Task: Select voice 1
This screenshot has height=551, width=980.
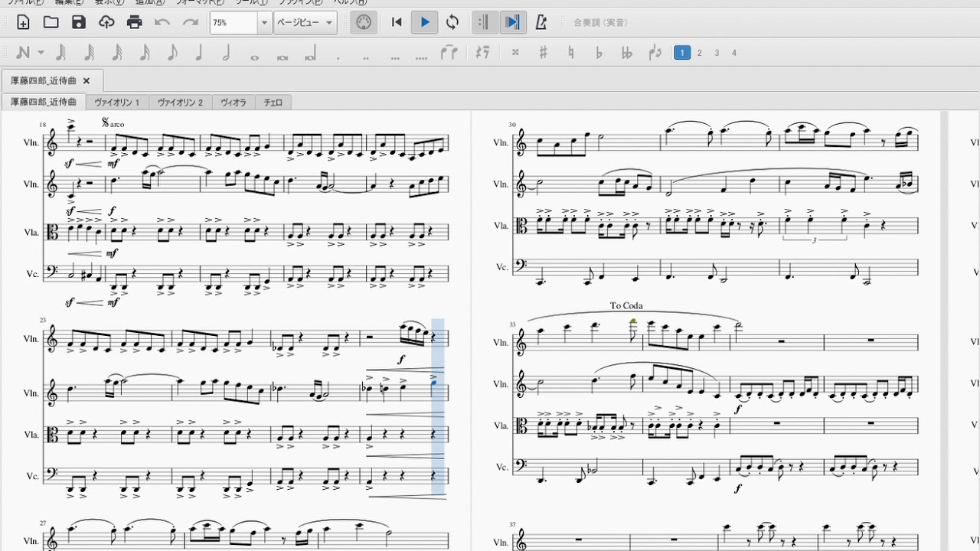Action: (x=682, y=53)
